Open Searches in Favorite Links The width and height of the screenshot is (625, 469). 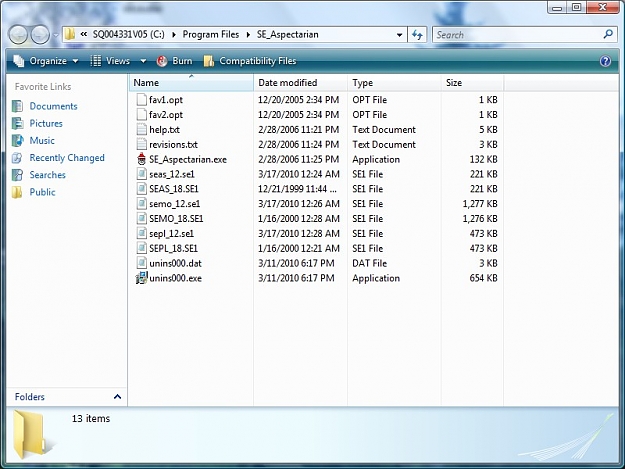[x=47, y=175]
